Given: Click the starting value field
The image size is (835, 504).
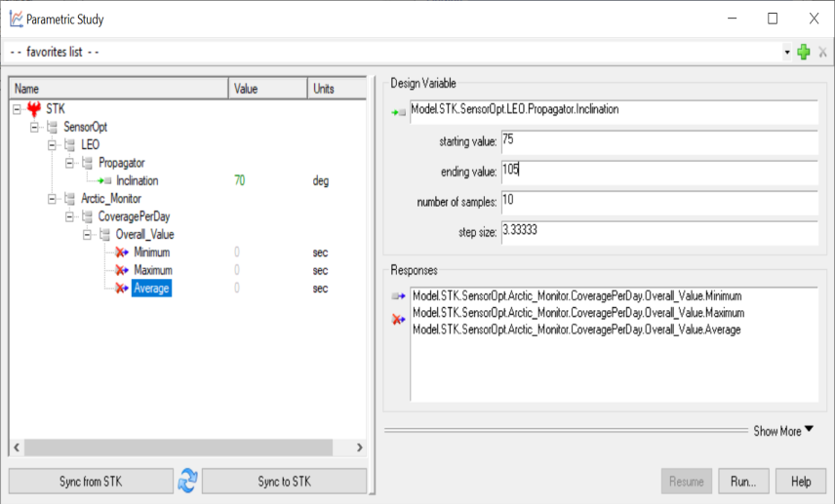Looking at the screenshot, I should coord(659,141).
